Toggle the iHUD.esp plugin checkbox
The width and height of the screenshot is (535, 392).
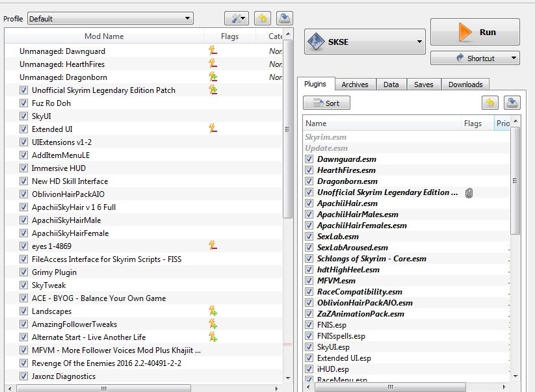coord(309,369)
